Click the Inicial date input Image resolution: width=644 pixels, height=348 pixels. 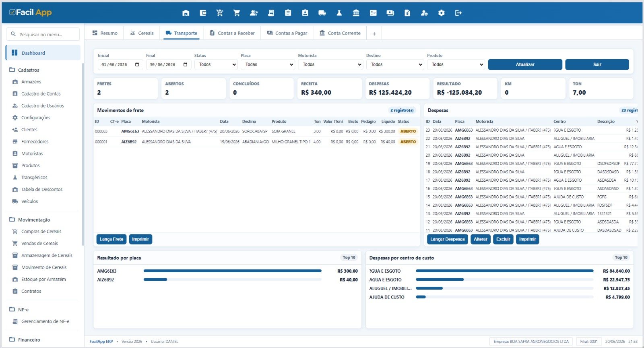120,64
